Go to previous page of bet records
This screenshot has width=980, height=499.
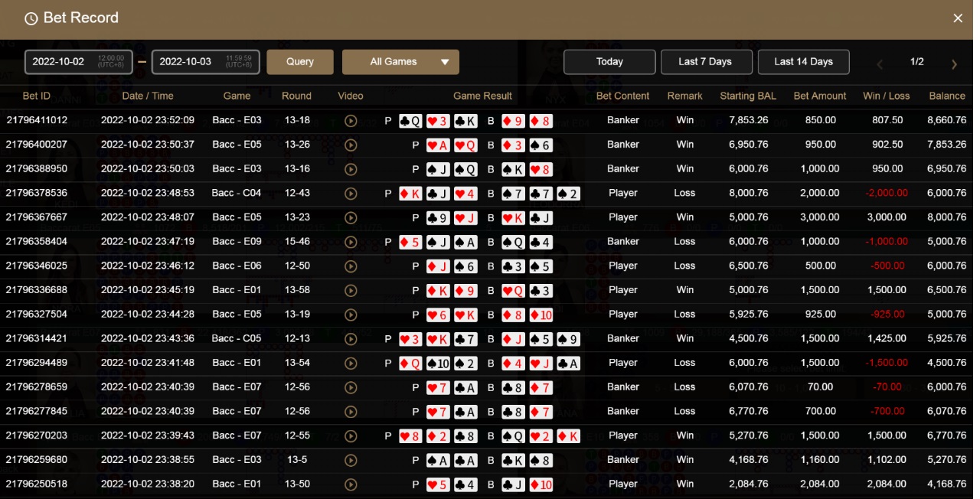[x=880, y=64]
